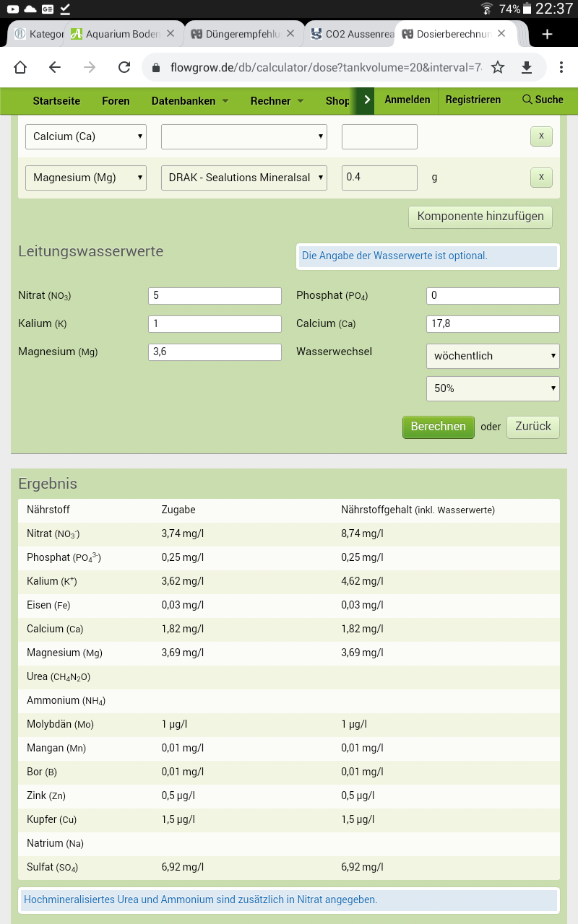This screenshot has height=924, width=578.
Task: Open the Magnesium (Mg) nutrient dropdown
Action: pyautogui.click(x=86, y=178)
